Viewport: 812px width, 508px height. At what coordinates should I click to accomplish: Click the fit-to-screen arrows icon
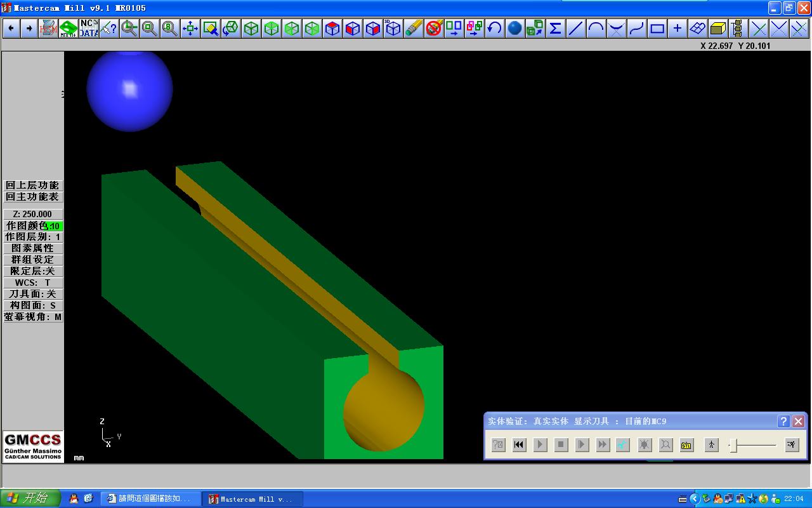[x=190, y=28]
